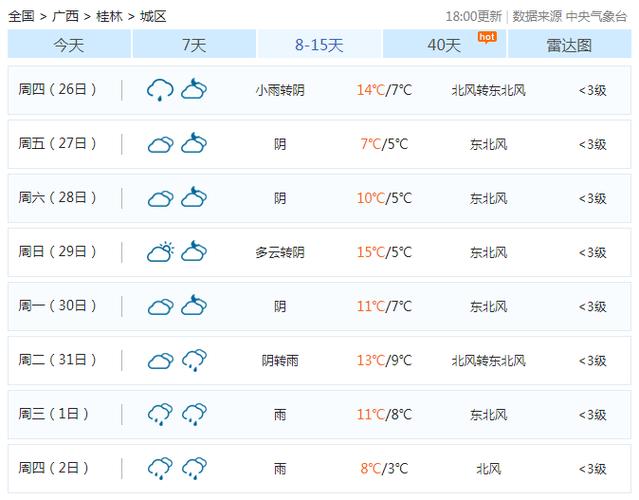Click the night rain icon for 周二 31日

(x=194, y=360)
